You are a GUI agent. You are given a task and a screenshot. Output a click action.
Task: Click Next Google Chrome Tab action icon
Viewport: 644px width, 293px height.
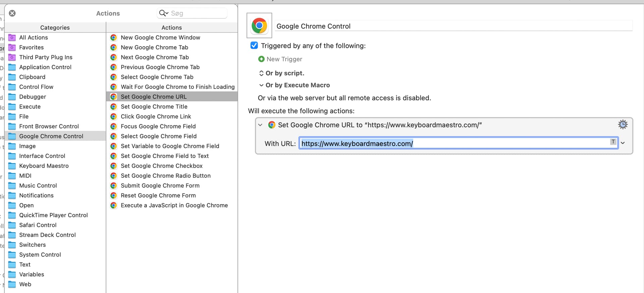click(114, 57)
